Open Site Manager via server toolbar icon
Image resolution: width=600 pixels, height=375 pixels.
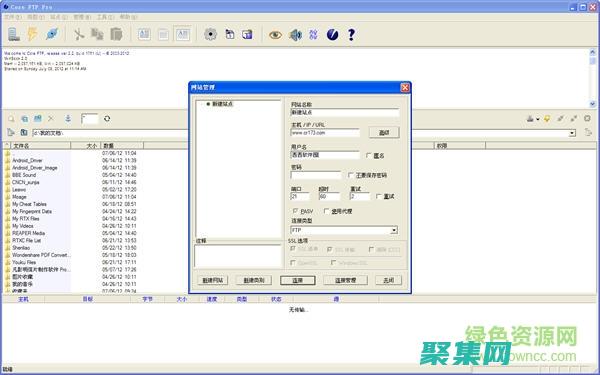14,34
